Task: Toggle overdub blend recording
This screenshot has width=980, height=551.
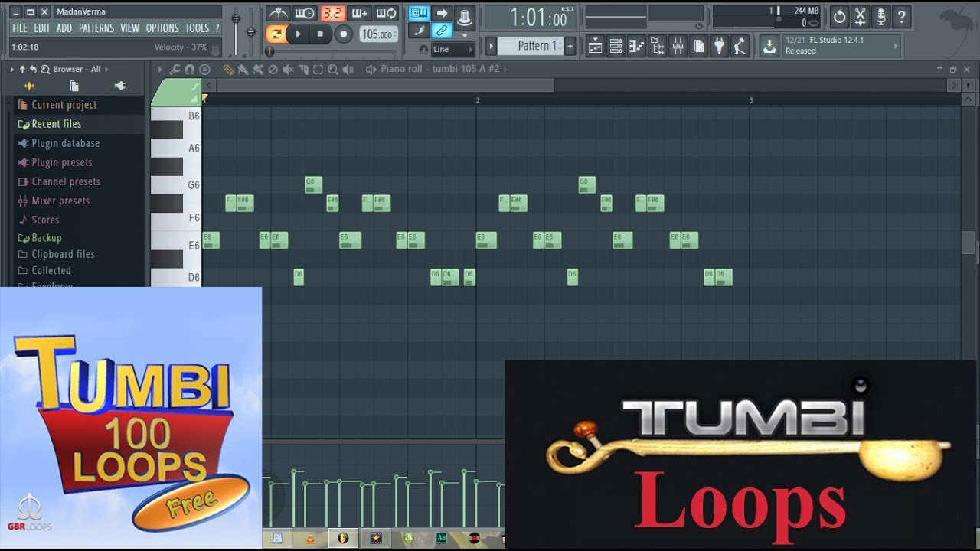Action: point(359,13)
